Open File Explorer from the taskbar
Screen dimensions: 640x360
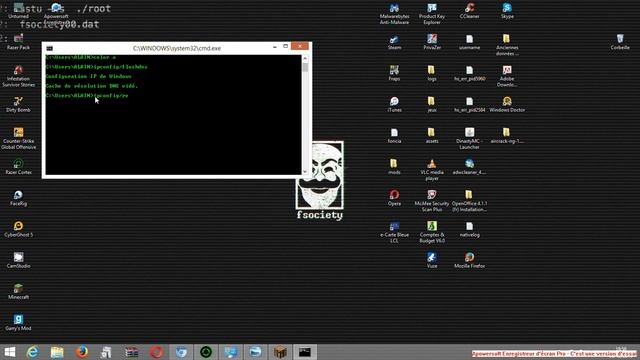[x=57, y=352]
